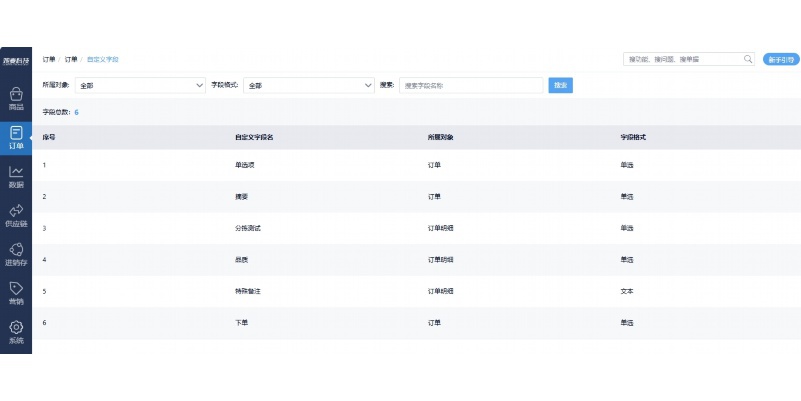Click the second 订单 breadcrumb link

pos(71,60)
